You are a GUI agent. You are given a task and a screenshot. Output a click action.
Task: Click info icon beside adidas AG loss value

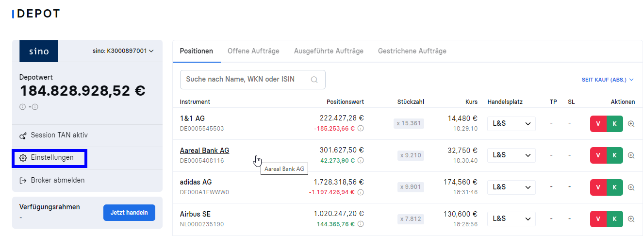pos(361,192)
